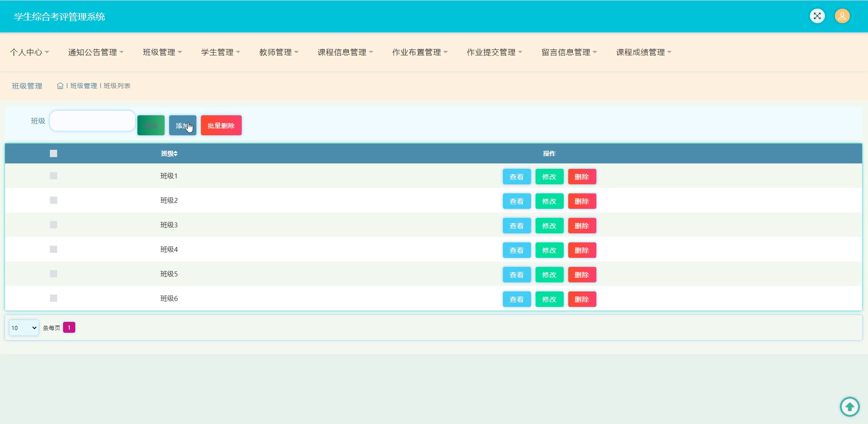Click 删除 for 班级5
868x424 pixels.
click(582, 275)
